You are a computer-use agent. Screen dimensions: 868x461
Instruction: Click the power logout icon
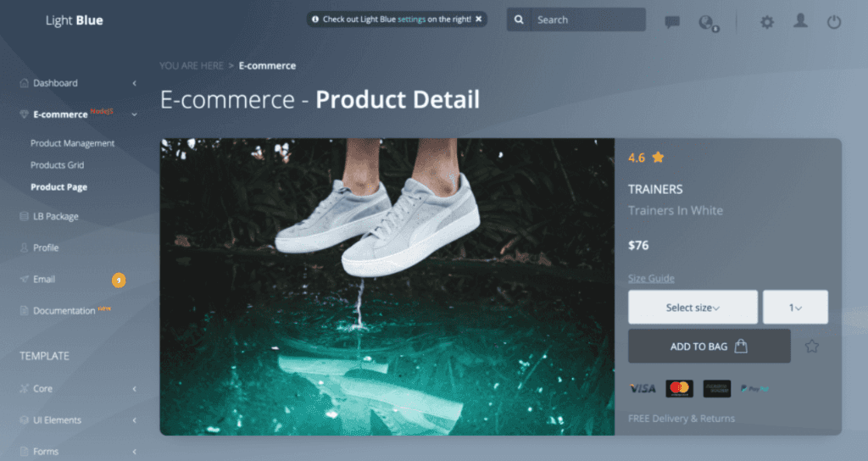click(x=834, y=22)
